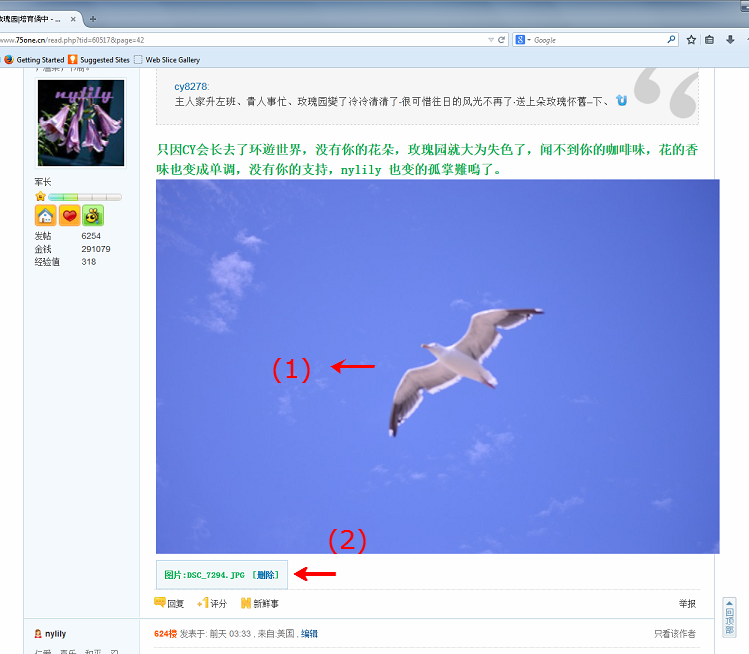Click the orange reply speech bubble icon

click(x=160, y=602)
